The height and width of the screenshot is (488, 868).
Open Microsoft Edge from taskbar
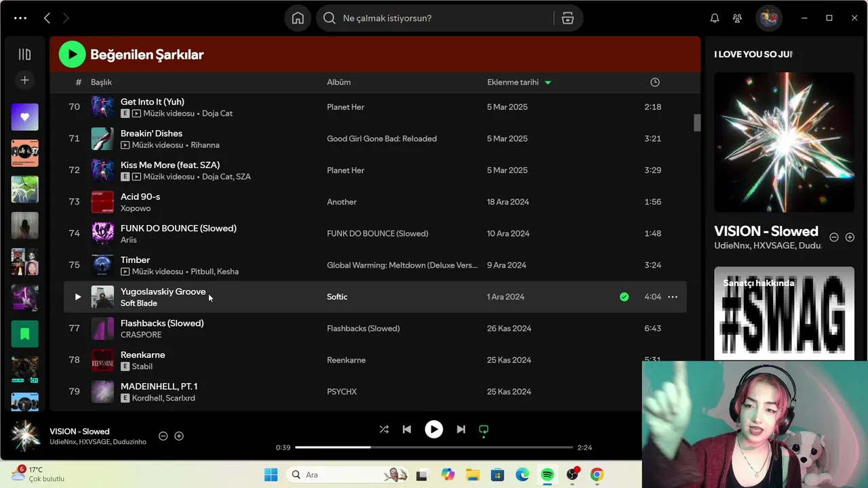522,474
